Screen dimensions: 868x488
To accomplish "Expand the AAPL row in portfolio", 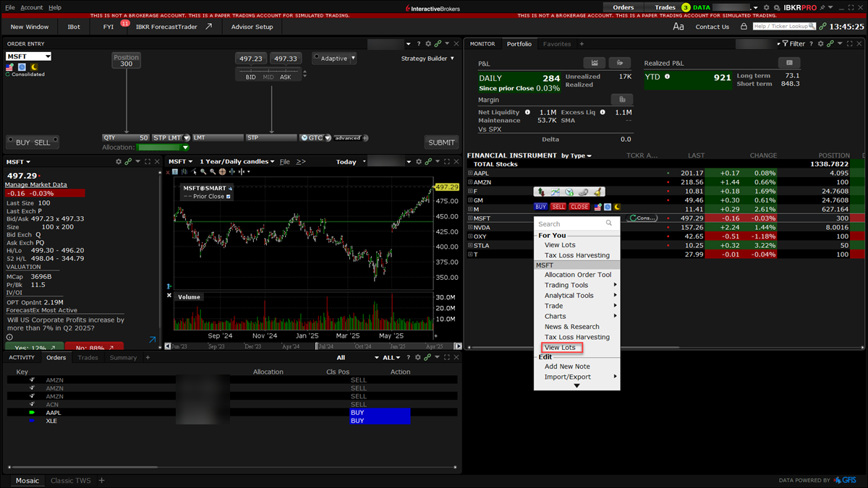I will (470, 174).
